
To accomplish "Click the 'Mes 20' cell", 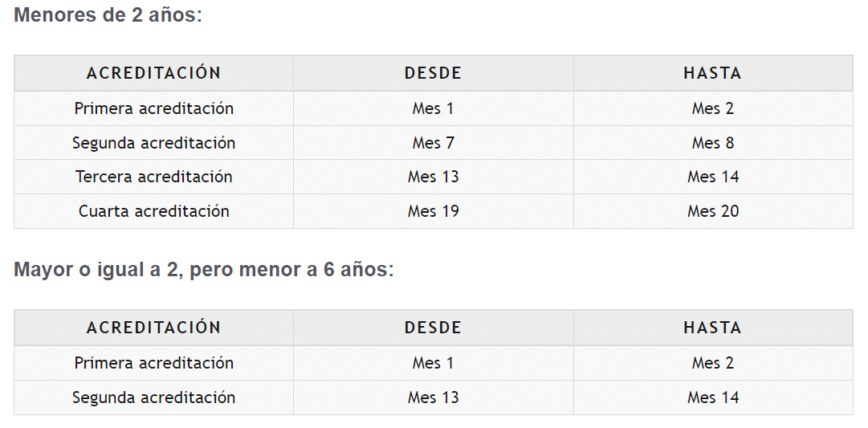I will (x=712, y=211).
